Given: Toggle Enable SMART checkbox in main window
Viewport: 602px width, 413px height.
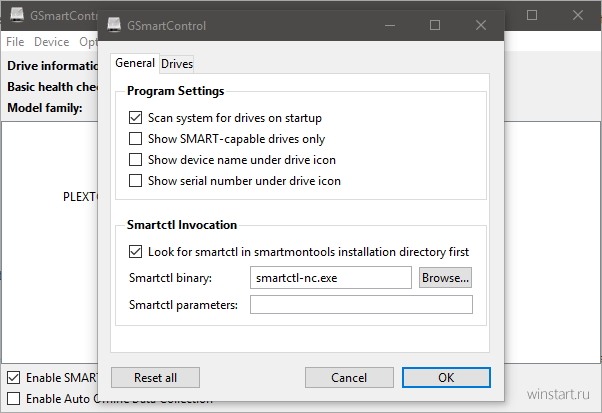Looking at the screenshot, I should [x=13, y=378].
